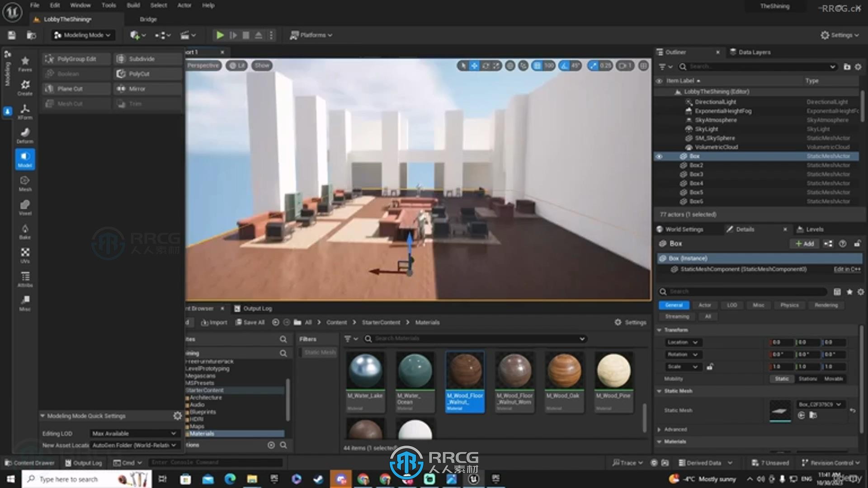Expand the Advanced section in Details
868x488 pixels.
click(x=659, y=430)
